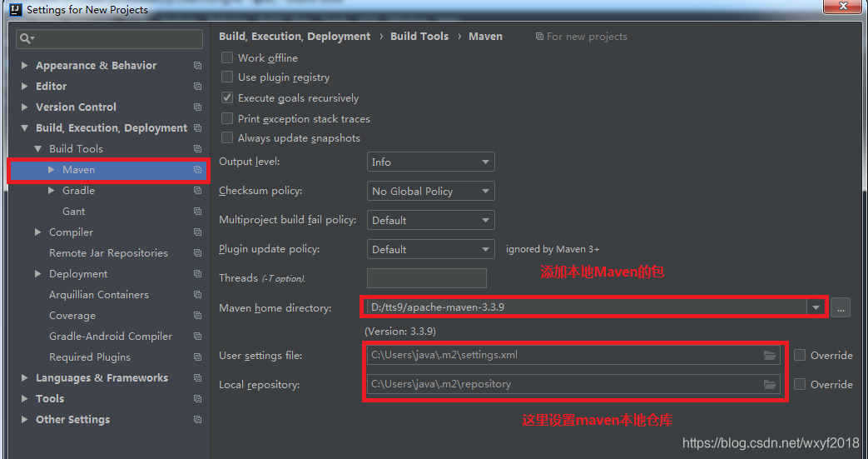Expand the Maven sub-settings arrow
The image size is (868, 459).
click(x=51, y=170)
